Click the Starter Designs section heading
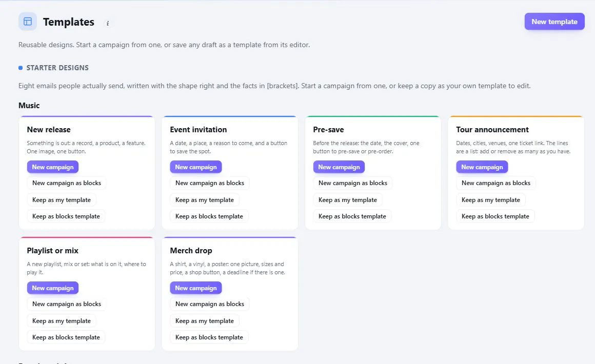This screenshot has width=595, height=364. (x=57, y=68)
